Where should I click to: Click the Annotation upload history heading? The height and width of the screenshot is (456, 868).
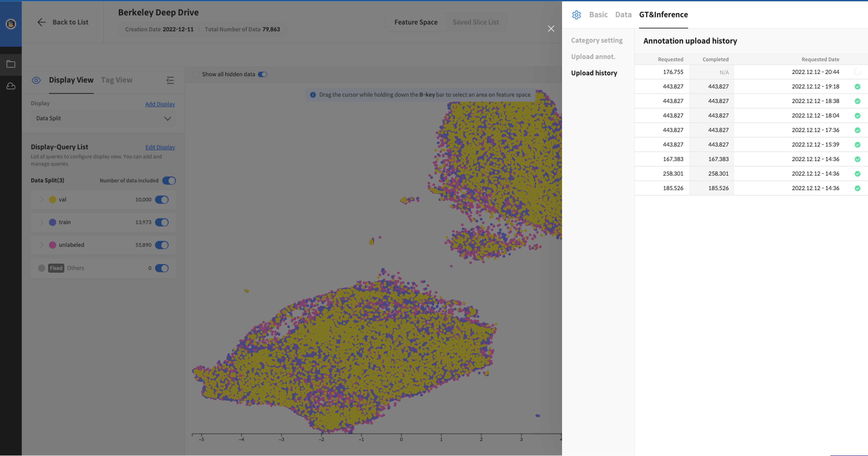690,41
